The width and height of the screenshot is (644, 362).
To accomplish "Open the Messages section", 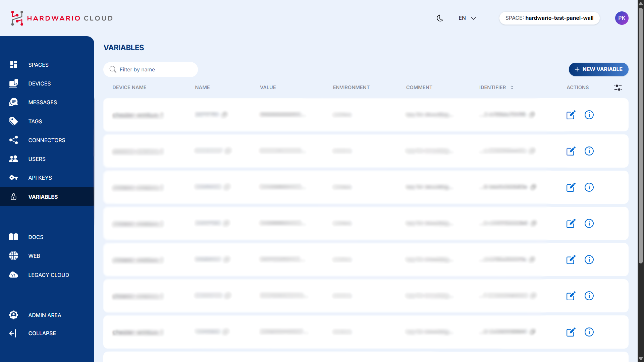I will tap(43, 102).
